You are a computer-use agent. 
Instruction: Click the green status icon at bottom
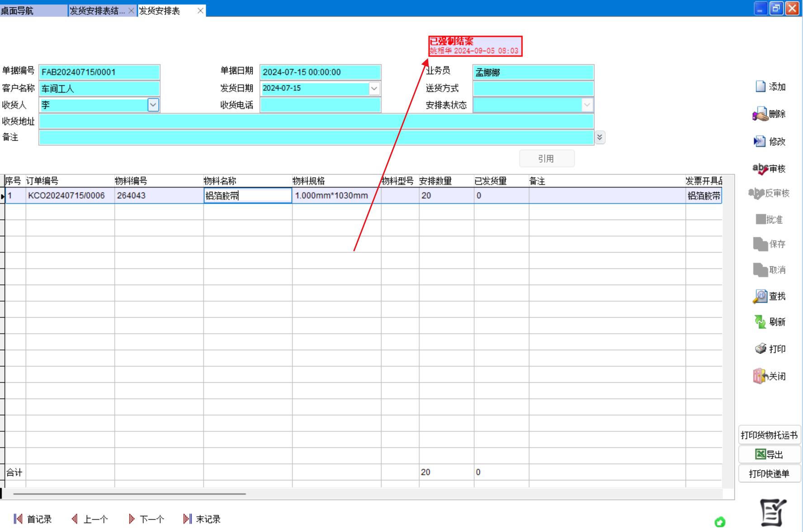click(720, 523)
